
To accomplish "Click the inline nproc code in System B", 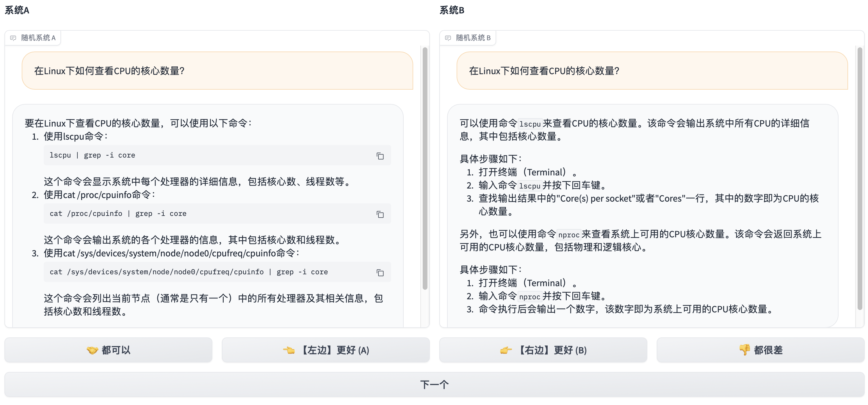I will point(568,235).
